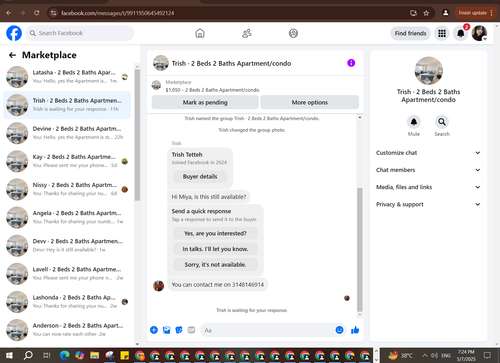Expand the Chat members section

pos(428,170)
